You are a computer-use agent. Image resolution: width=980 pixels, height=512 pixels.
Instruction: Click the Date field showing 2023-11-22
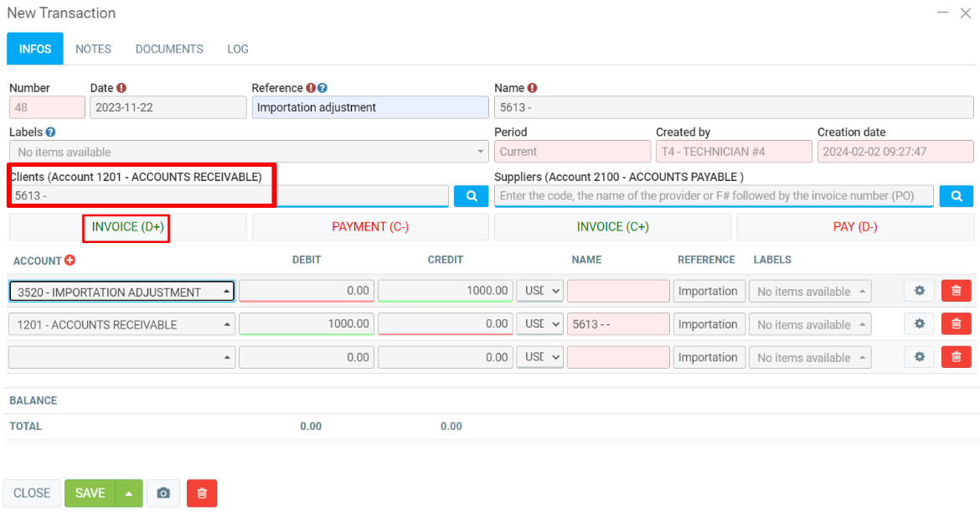[166, 107]
